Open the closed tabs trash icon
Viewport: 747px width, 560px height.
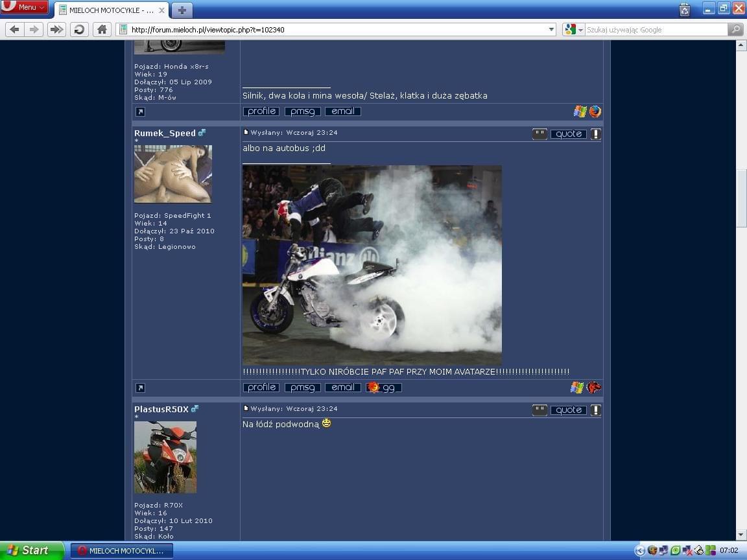point(685,9)
